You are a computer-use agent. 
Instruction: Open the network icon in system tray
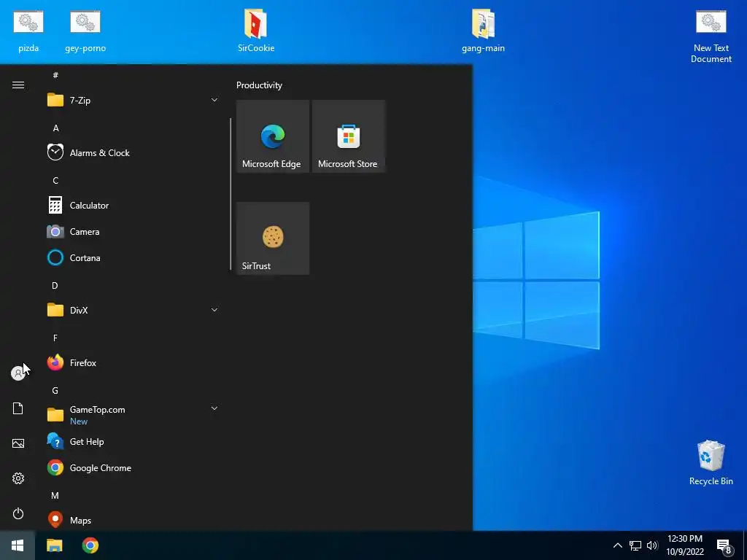pos(635,545)
